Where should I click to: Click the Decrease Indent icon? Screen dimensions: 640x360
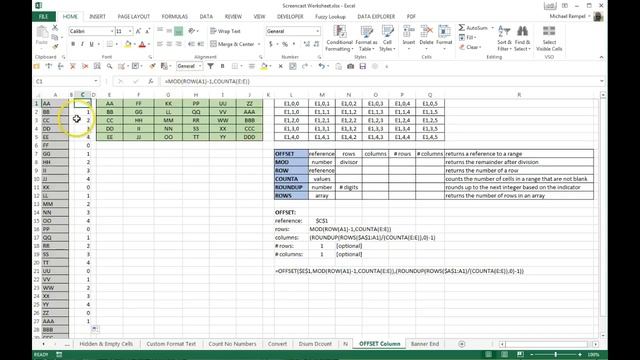tap(191, 44)
